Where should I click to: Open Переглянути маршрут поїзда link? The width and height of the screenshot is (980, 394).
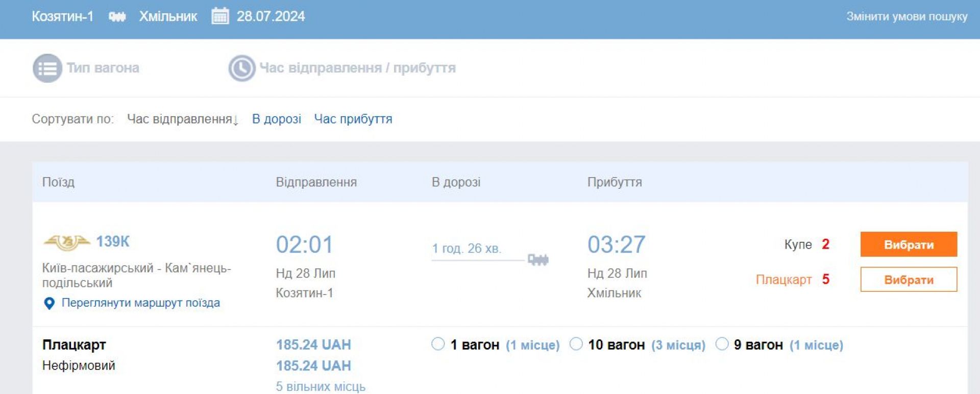pos(140,303)
